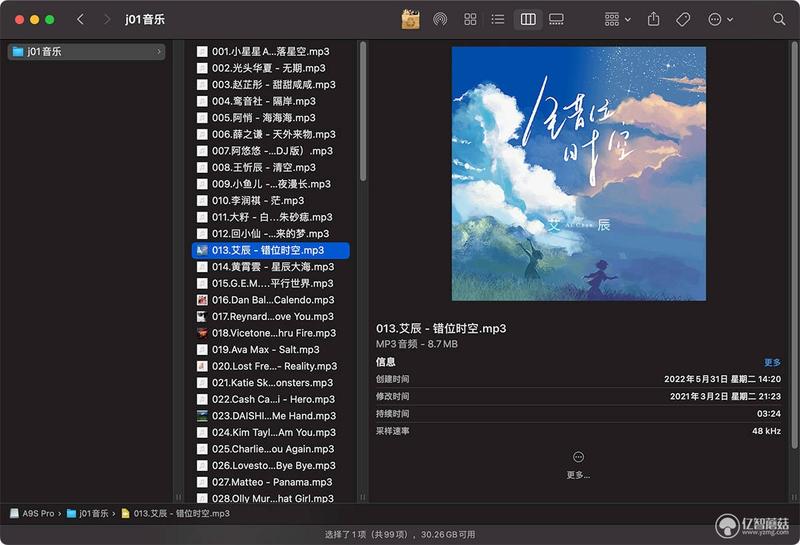This screenshot has height=545, width=800.
Task: Click the 修改时间 date value
Action: click(725, 397)
